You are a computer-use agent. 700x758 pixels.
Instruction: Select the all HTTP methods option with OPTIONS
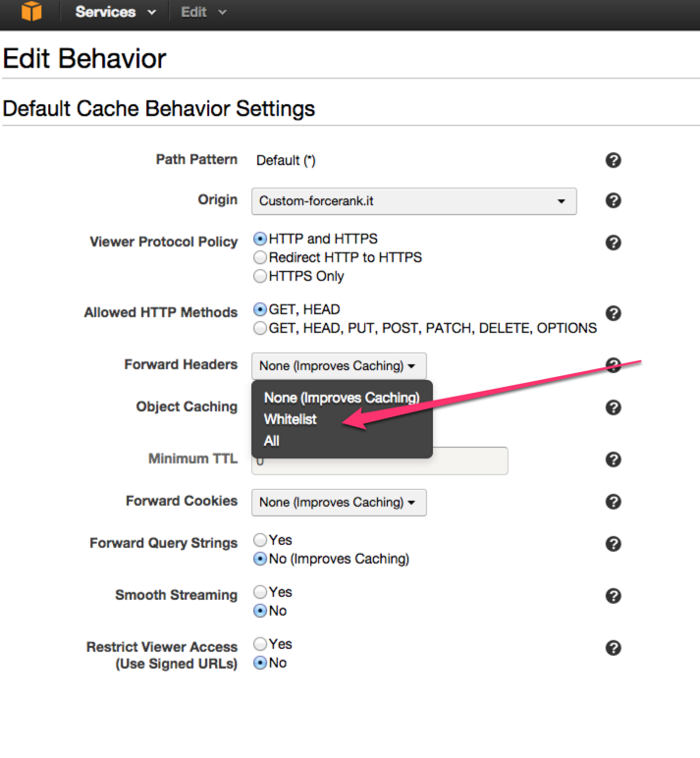[x=260, y=328]
